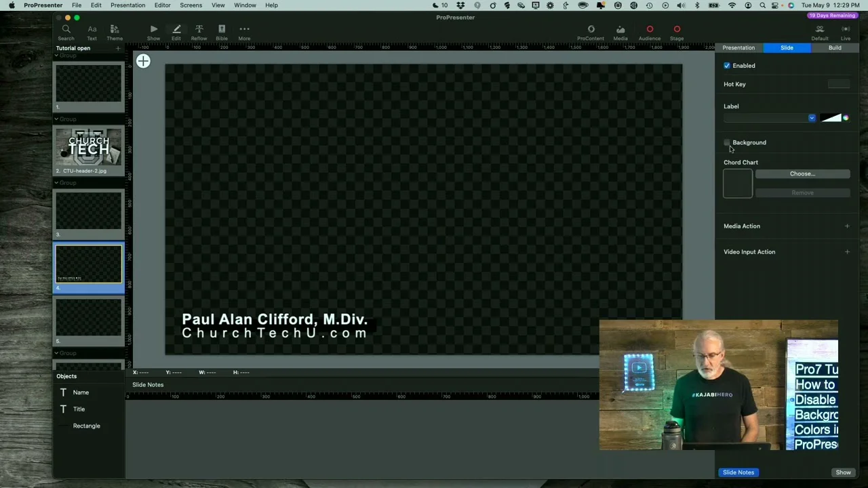The image size is (868, 488).
Task: Collapse the Group above CTU-header slide
Action: (x=57, y=119)
